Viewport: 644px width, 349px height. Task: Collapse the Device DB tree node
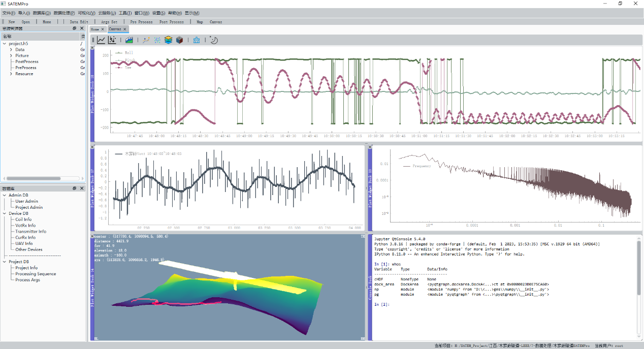click(5, 213)
